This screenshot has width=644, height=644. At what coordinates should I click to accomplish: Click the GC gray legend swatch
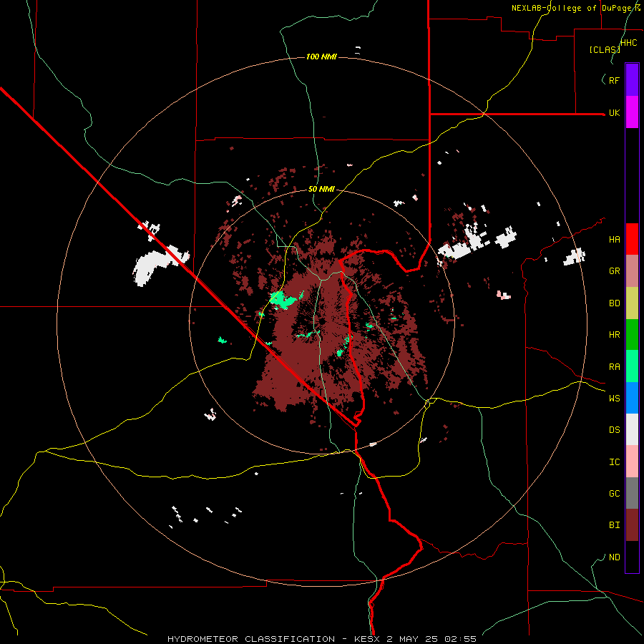coord(632,493)
